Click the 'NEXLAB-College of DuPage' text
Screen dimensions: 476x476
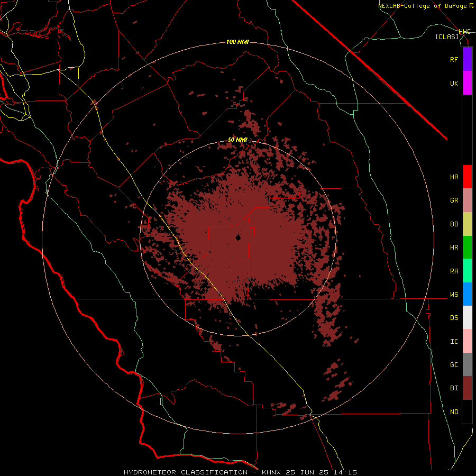(423, 6)
